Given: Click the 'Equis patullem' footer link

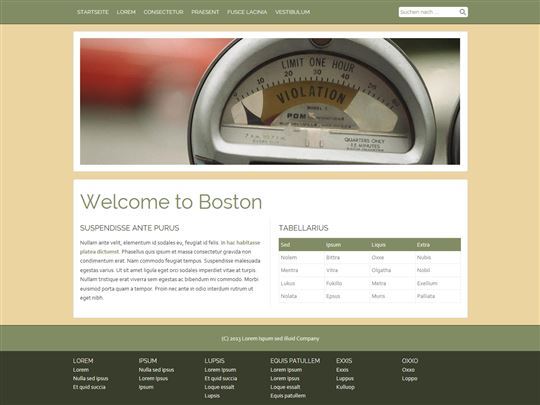Looking at the screenshot, I should point(288,396).
